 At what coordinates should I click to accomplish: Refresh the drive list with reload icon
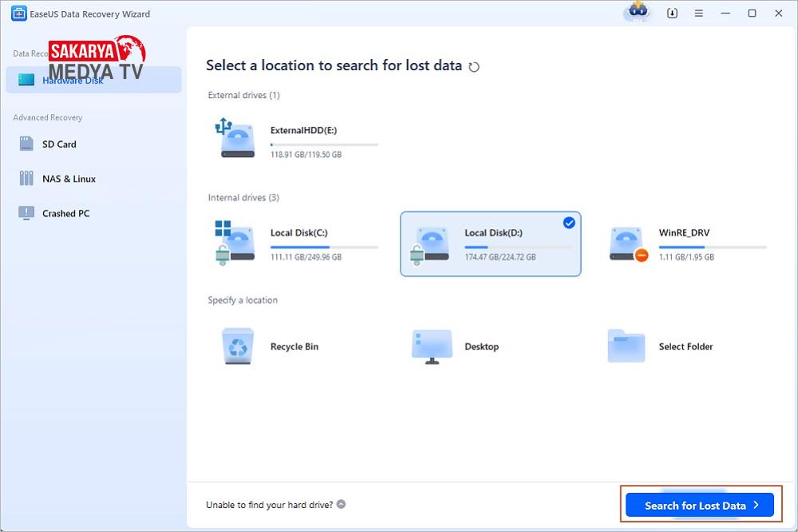tap(474, 67)
